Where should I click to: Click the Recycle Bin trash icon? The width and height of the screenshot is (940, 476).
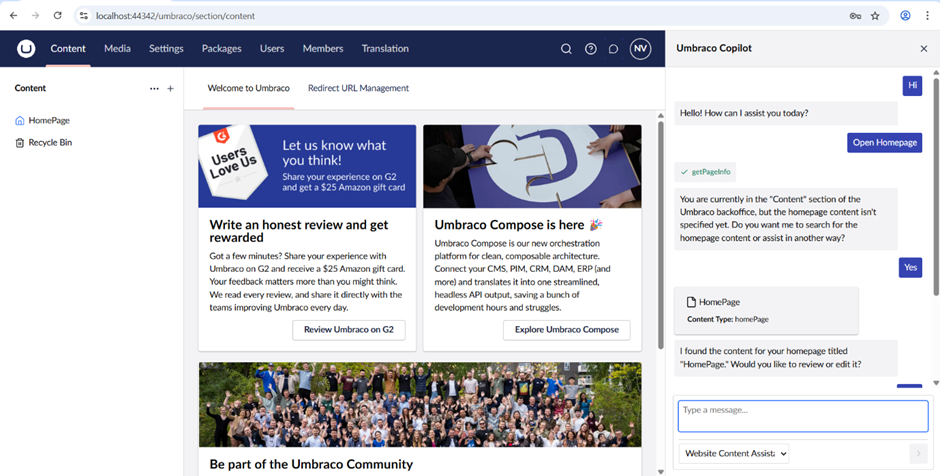click(19, 143)
